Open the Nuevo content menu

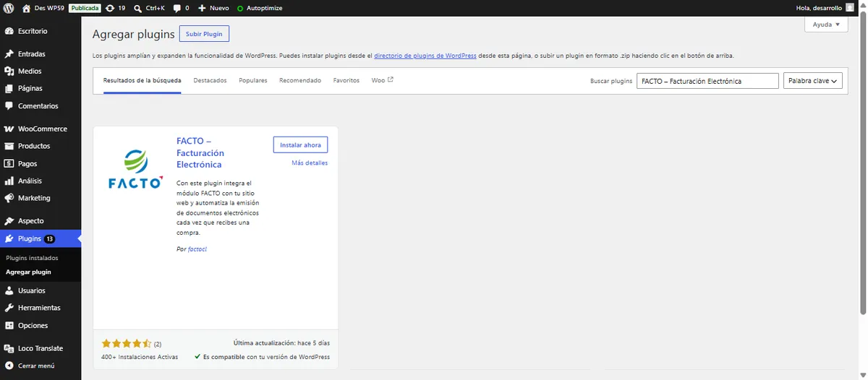click(213, 8)
